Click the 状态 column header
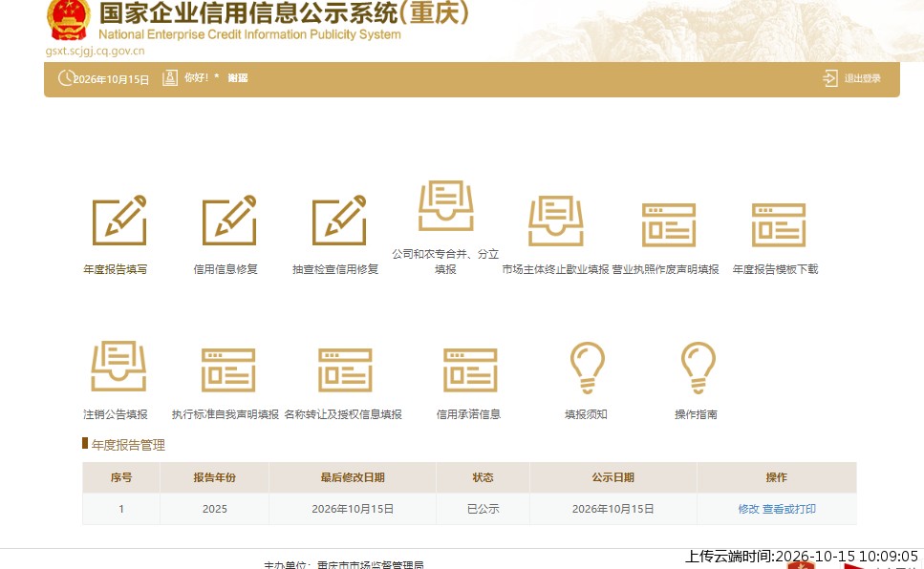This screenshot has height=569, width=924. [483, 477]
